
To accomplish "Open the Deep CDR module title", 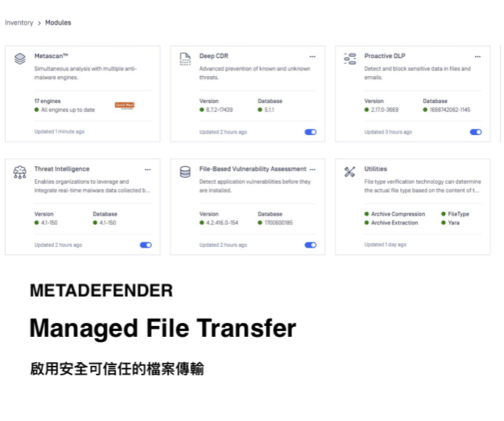I will click(214, 56).
